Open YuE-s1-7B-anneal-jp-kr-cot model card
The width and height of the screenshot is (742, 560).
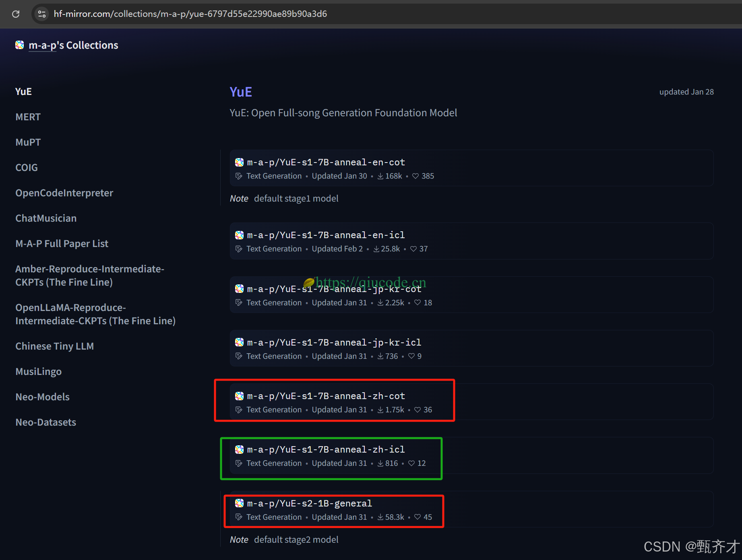click(x=471, y=295)
